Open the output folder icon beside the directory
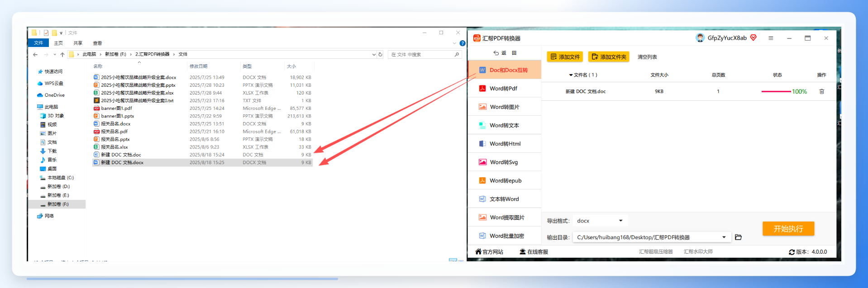 pos(738,237)
